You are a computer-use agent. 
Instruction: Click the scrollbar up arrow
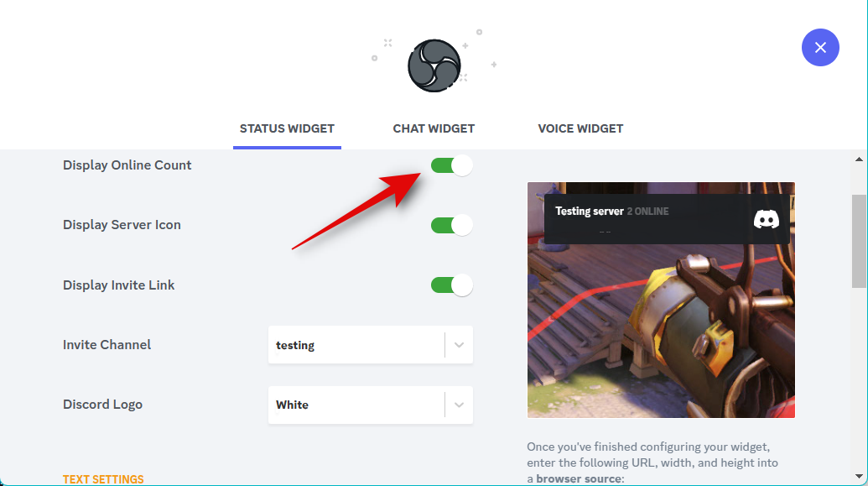859,159
